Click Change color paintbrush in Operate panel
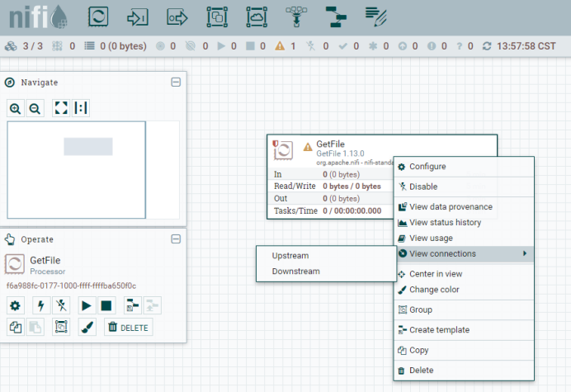Viewport: 571px width, 392px height. [x=87, y=327]
